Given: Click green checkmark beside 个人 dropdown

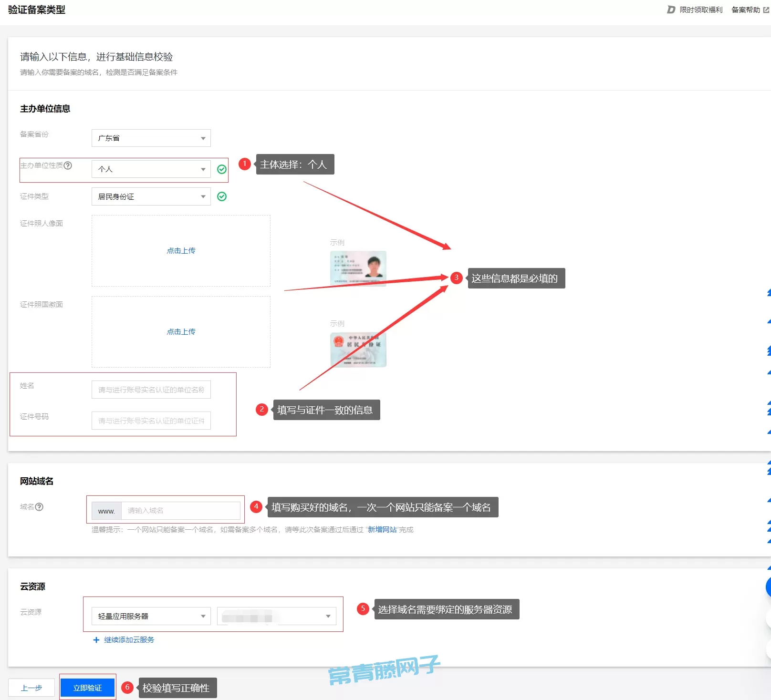Looking at the screenshot, I should point(222,169).
